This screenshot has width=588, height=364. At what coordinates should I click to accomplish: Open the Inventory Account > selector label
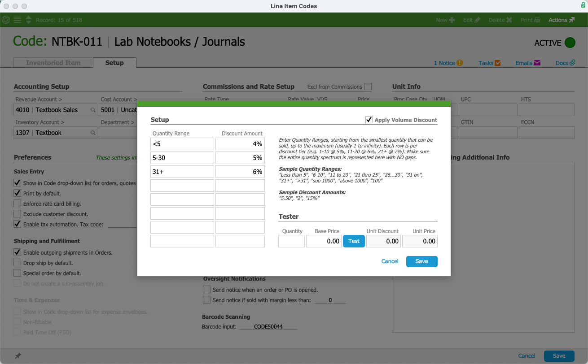pos(40,122)
